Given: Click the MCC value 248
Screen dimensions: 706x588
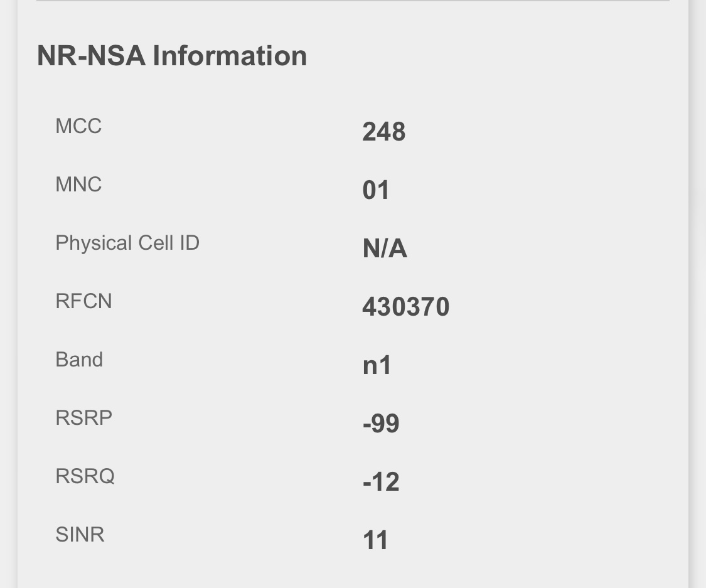Looking at the screenshot, I should tap(383, 132).
